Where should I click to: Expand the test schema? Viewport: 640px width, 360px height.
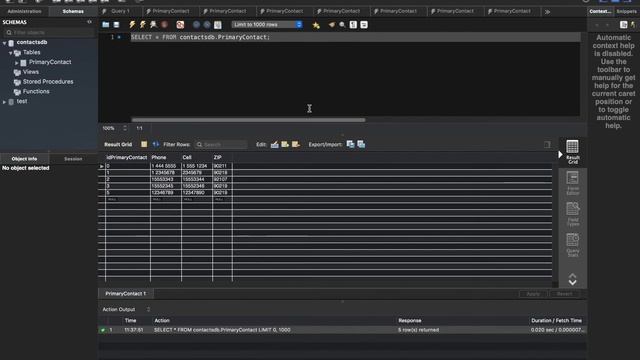click(4, 102)
